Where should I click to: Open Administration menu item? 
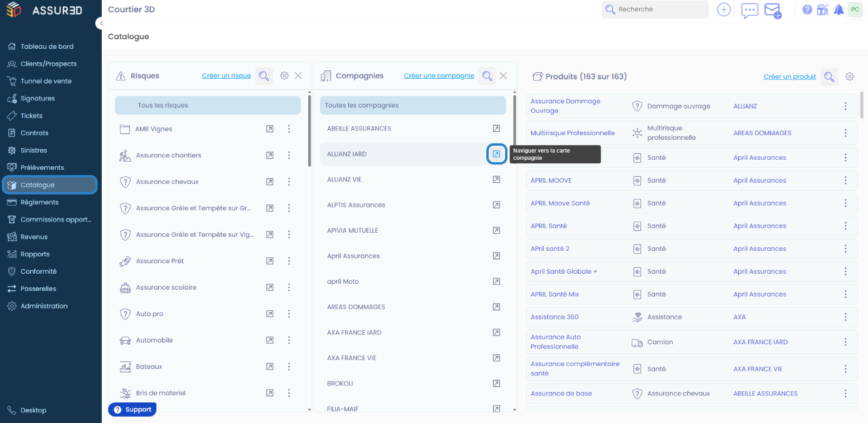pyautogui.click(x=44, y=306)
